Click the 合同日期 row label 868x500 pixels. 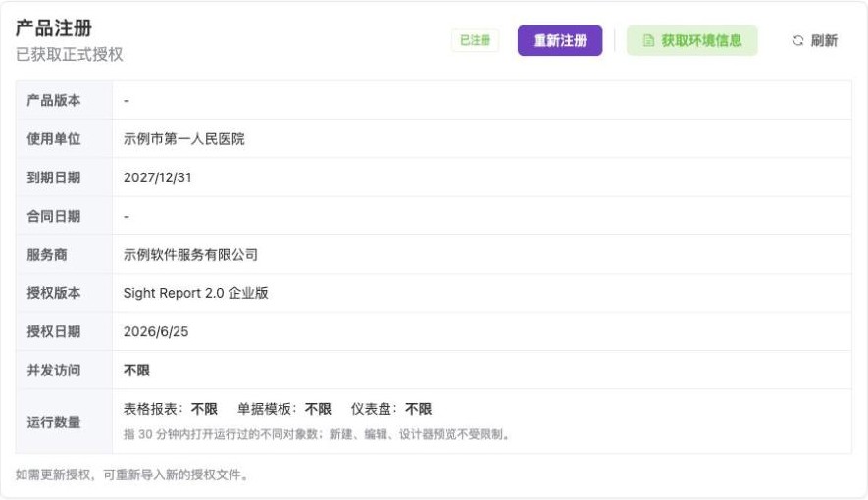[54, 216]
